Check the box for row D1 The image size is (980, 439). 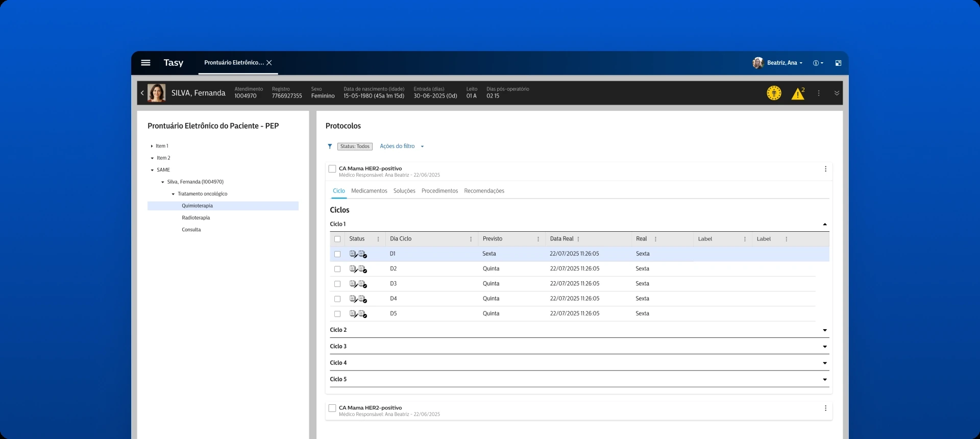(x=337, y=254)
